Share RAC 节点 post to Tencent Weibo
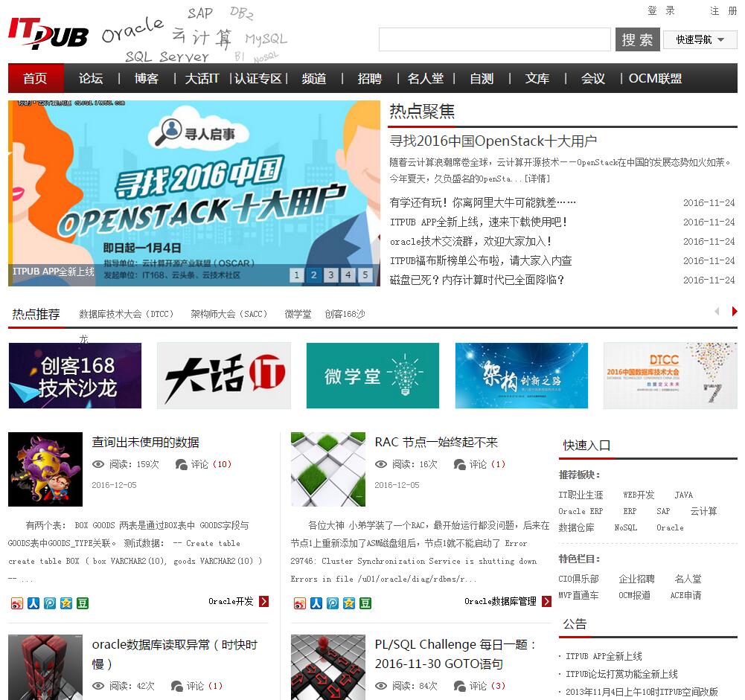 pos(333,603)
